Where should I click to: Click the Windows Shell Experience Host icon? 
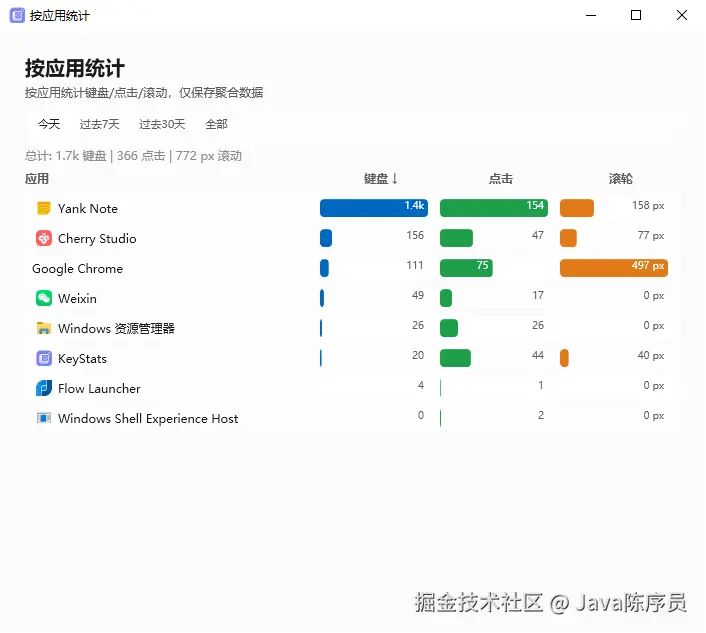pos(44,418)
